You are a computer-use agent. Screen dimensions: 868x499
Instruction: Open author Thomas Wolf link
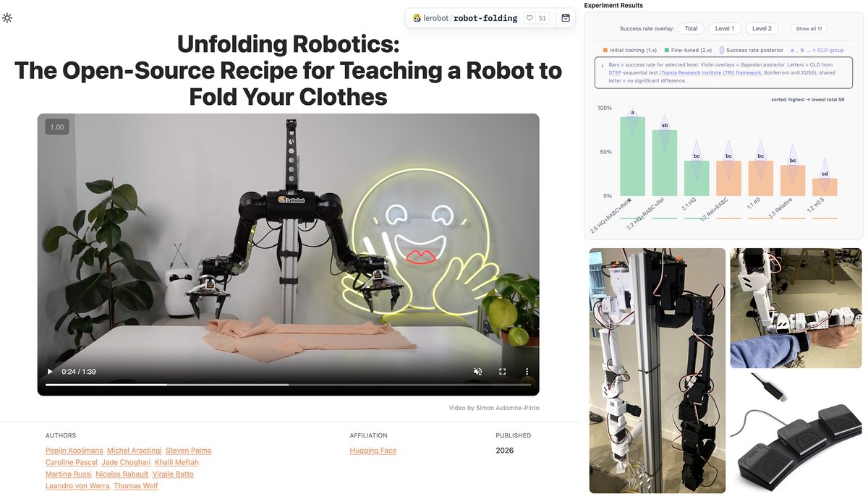click(136, 485)
